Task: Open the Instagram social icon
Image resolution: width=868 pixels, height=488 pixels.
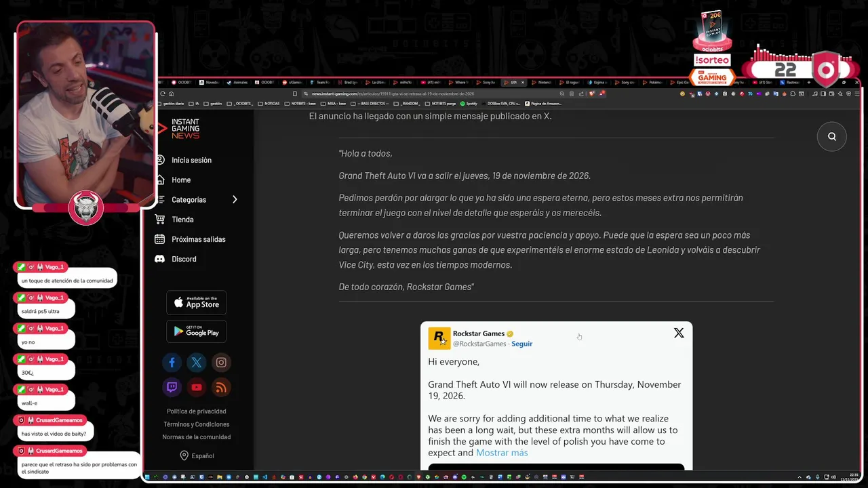Action: pos(221,363)
